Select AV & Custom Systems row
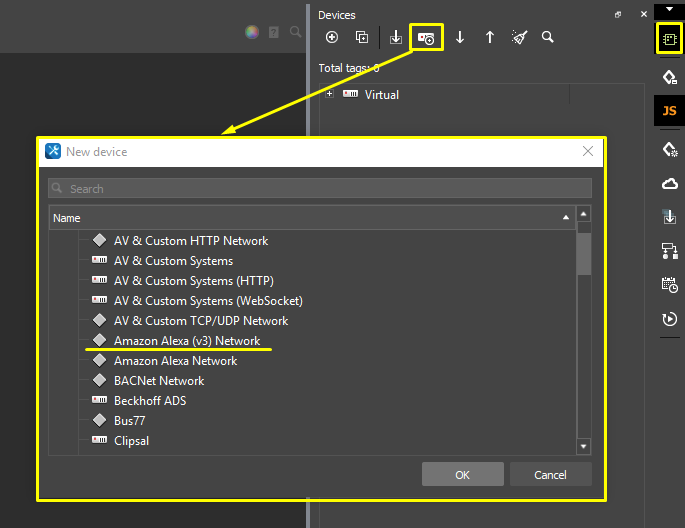Image resolution: width=685 pixels, height=528 pixels. [173, 261]
